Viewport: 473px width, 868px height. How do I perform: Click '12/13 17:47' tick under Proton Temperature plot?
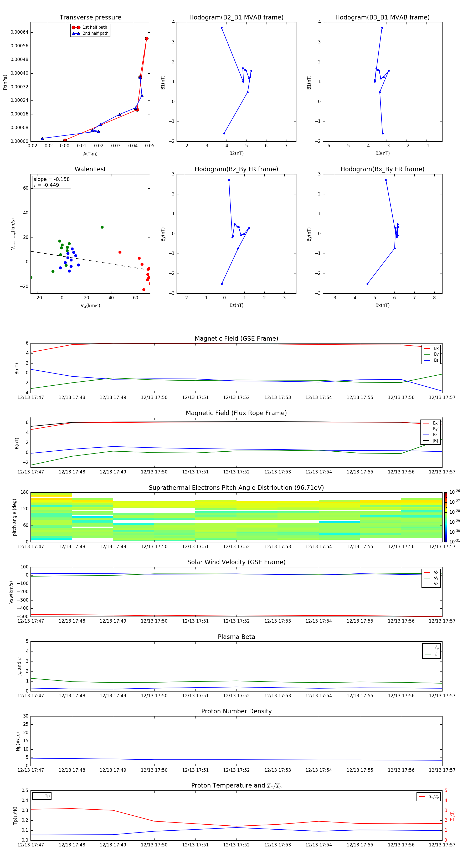coord(31,845)
